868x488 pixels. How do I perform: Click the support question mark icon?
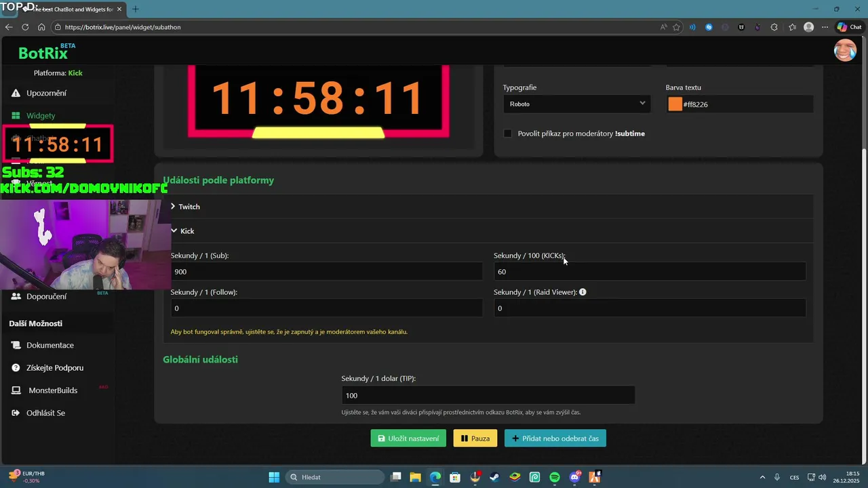(16, 367)
